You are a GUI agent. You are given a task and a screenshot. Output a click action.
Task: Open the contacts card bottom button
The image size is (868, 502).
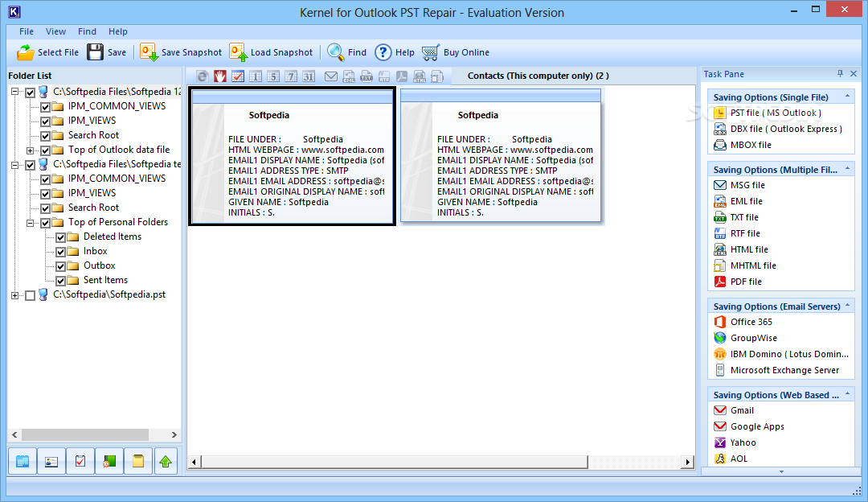tap(51, 461)
